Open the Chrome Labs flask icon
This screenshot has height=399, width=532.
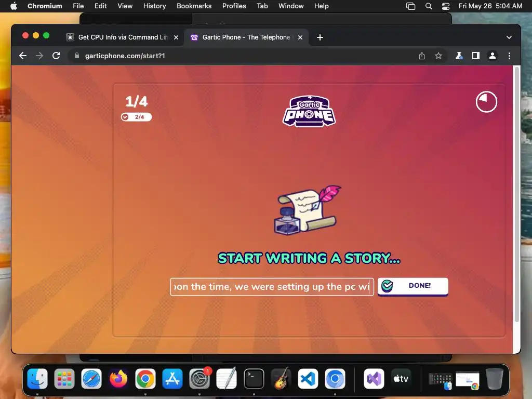point(459,56)
